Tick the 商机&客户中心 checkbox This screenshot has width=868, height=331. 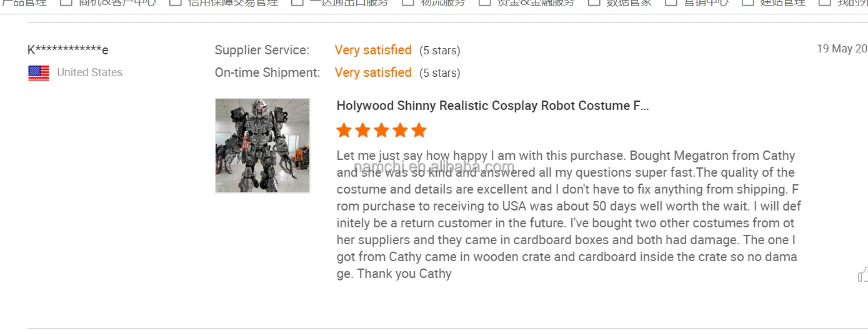(x=66, y=2)
